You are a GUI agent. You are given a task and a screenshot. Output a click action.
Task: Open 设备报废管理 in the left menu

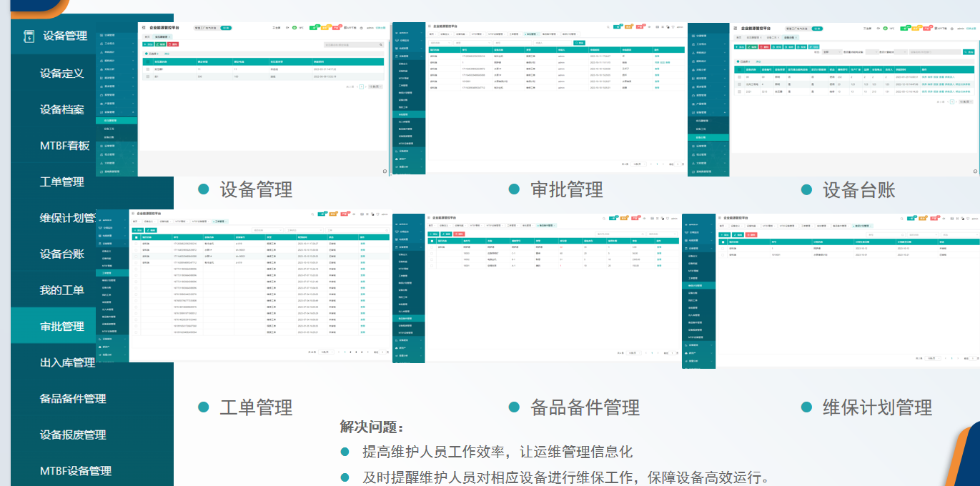(x=73, y=435)
